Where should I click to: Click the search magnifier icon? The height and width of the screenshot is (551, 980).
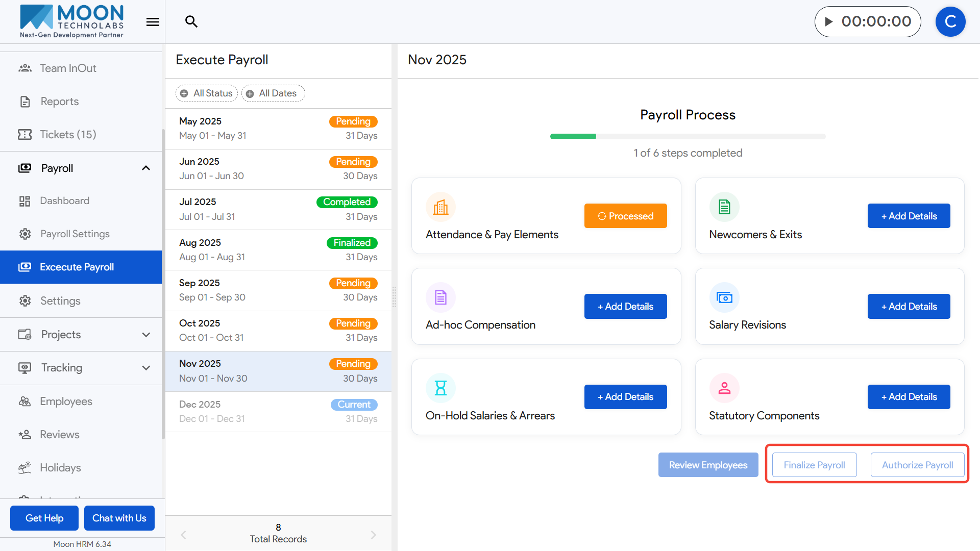pos(191,21)
